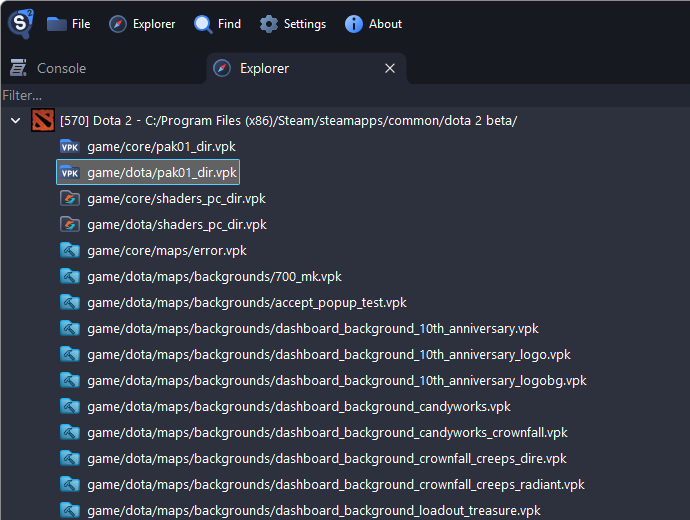Click VPK icon of game/dota/pak01_dir.vpk
690x520 pixels.
[x=70, y=172]
